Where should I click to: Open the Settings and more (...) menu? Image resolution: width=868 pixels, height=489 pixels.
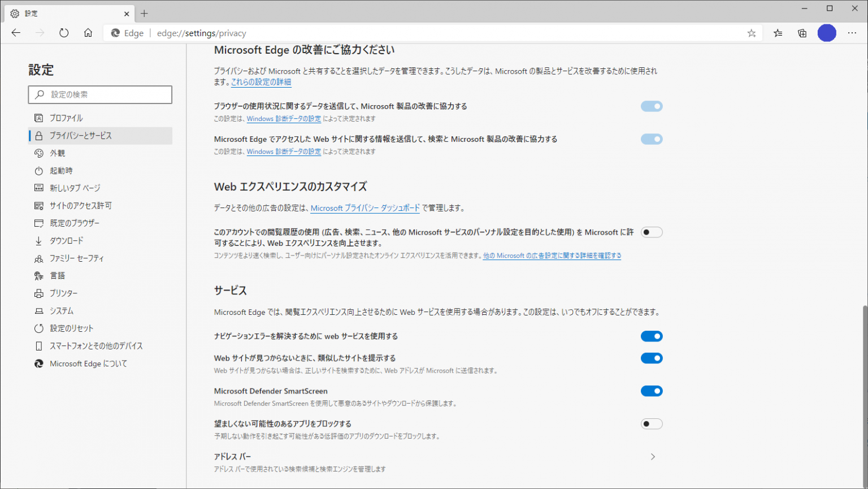(x=852, y=33)
